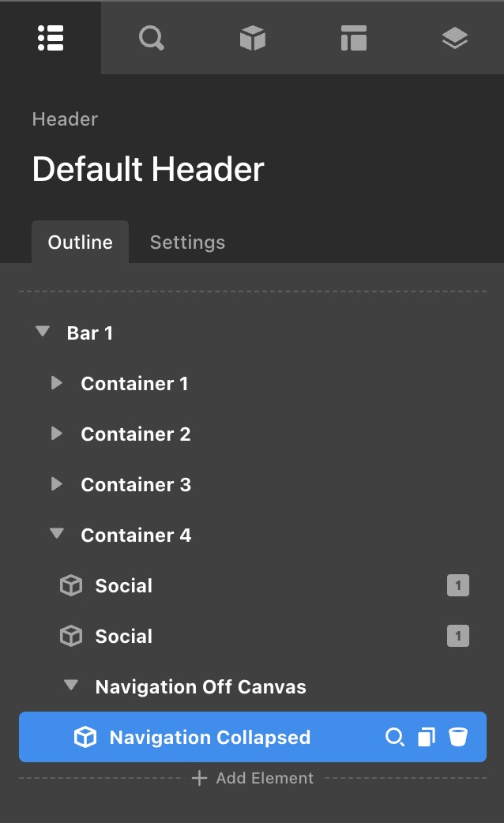Open the layout templates icon in top bar
Viewport: 504px width, 823px height.
pyautogui.click(x=353, y=38)
